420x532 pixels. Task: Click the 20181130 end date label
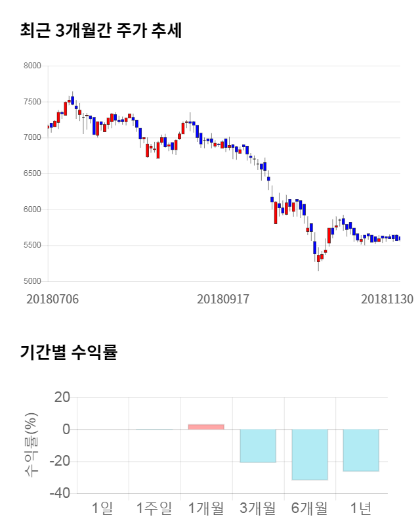click(x=387, y=299)
